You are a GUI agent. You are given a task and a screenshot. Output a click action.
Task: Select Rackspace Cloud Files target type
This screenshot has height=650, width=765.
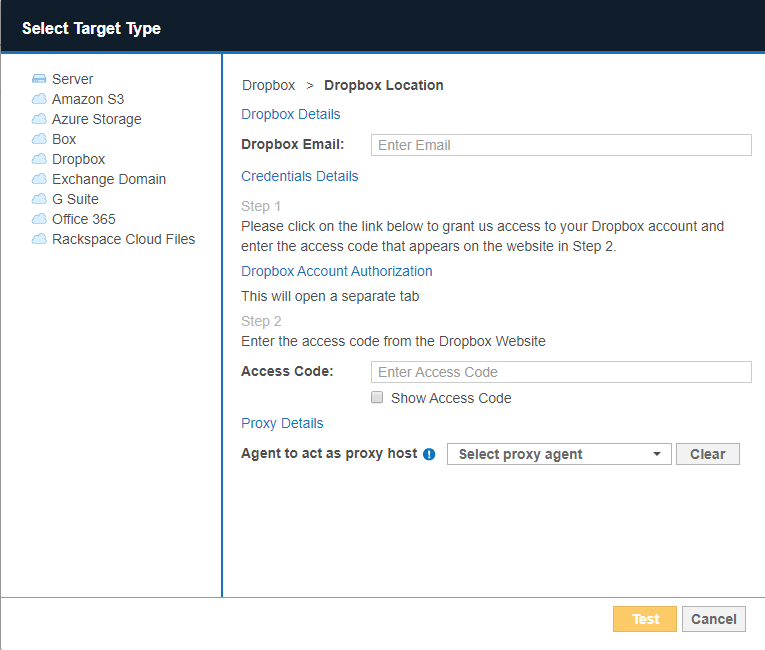click(x=123, y=239)
